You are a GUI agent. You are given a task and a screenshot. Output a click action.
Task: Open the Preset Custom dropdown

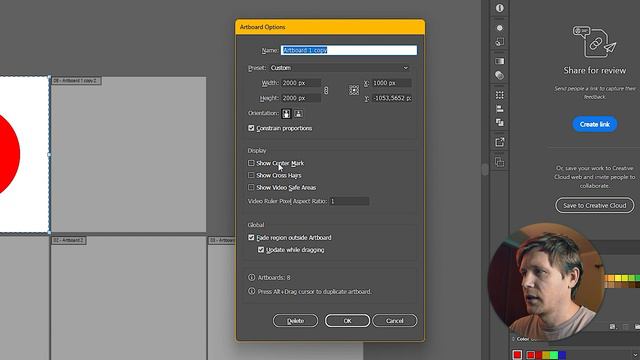339,68
